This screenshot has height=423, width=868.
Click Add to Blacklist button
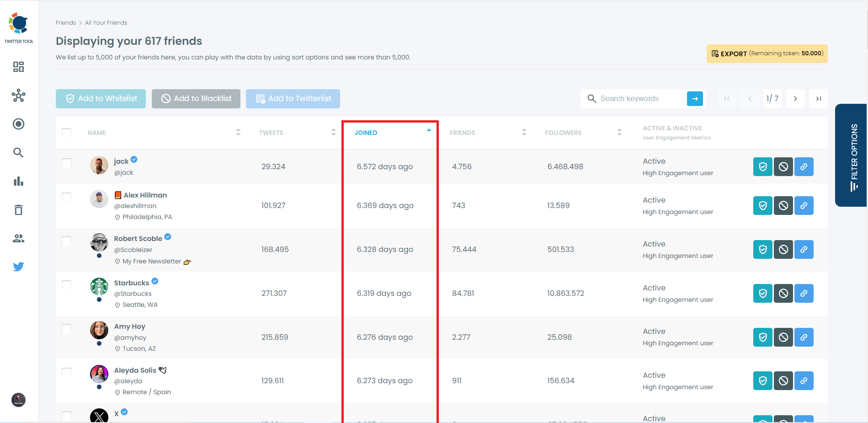(x=196, y=99)
